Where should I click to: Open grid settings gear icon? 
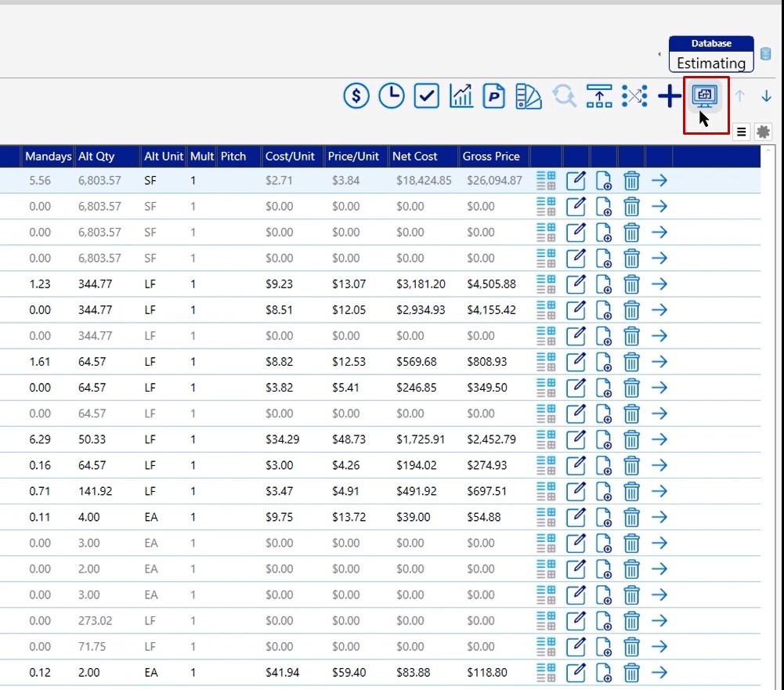(763, 132)
